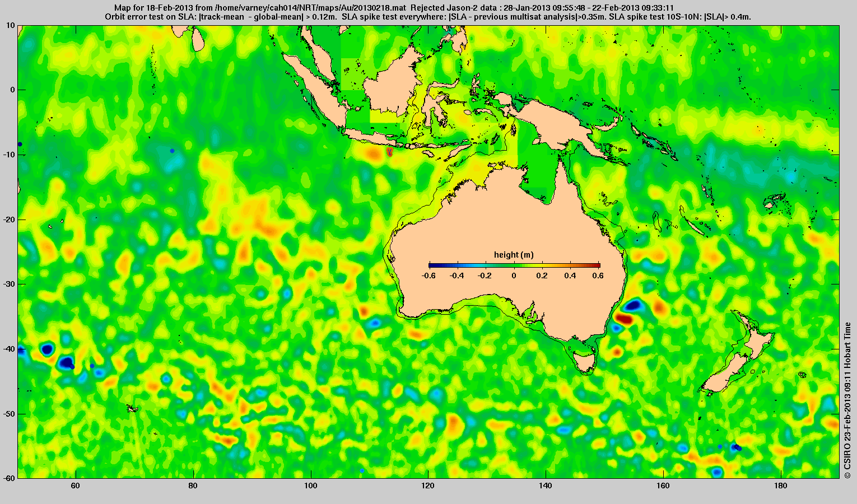
Task: Click longitude axis label 60
Action: click(76, 486)
